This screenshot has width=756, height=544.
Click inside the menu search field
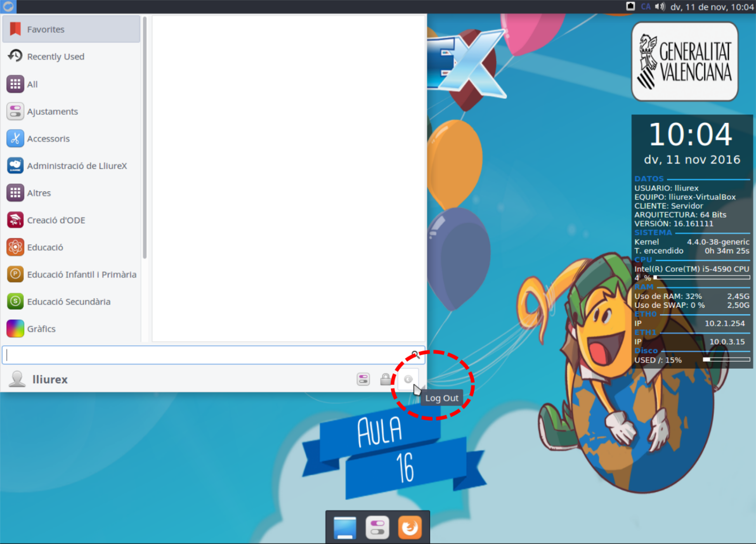point(207,355)
